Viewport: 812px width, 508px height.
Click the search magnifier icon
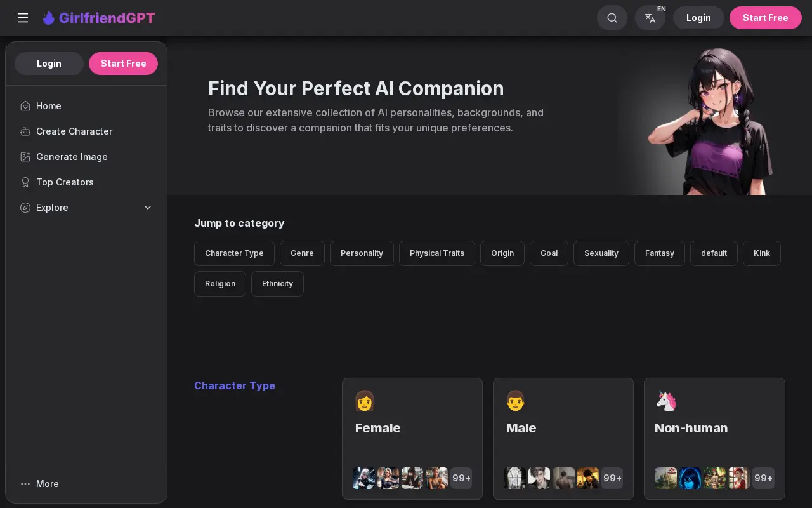tap(612, 18)
